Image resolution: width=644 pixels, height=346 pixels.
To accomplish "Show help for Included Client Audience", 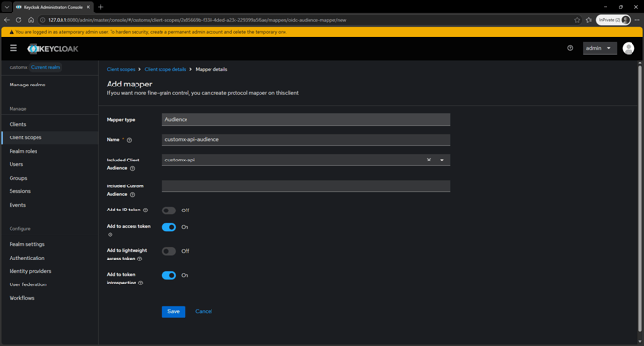I will coord(132,169).
